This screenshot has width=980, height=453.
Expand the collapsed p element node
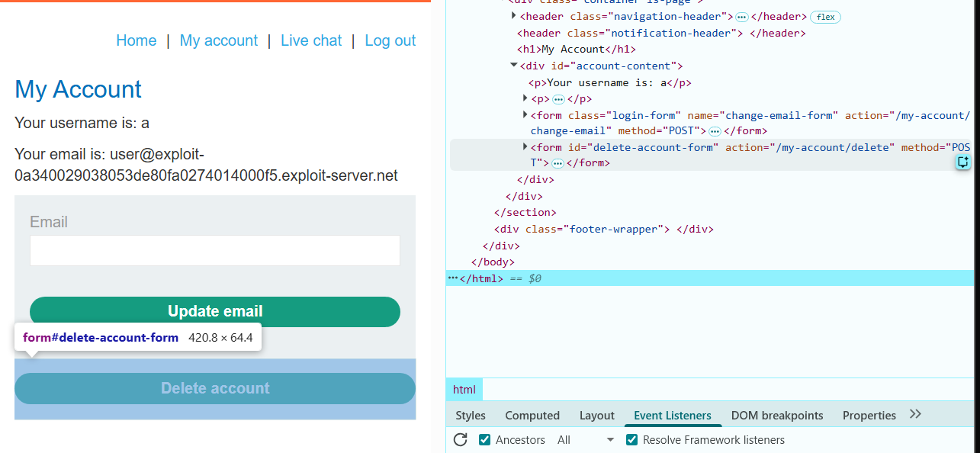tap(525, 98)
